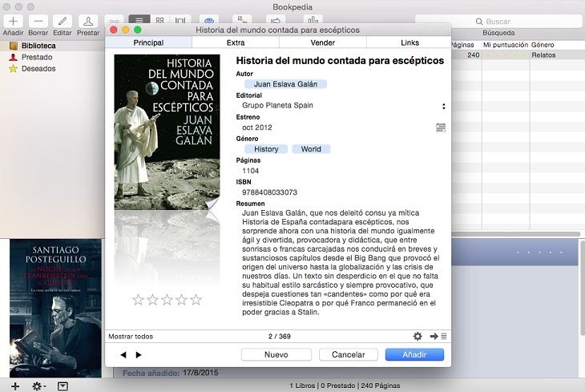Go to previous search result arrow

(x=123, y=354)
